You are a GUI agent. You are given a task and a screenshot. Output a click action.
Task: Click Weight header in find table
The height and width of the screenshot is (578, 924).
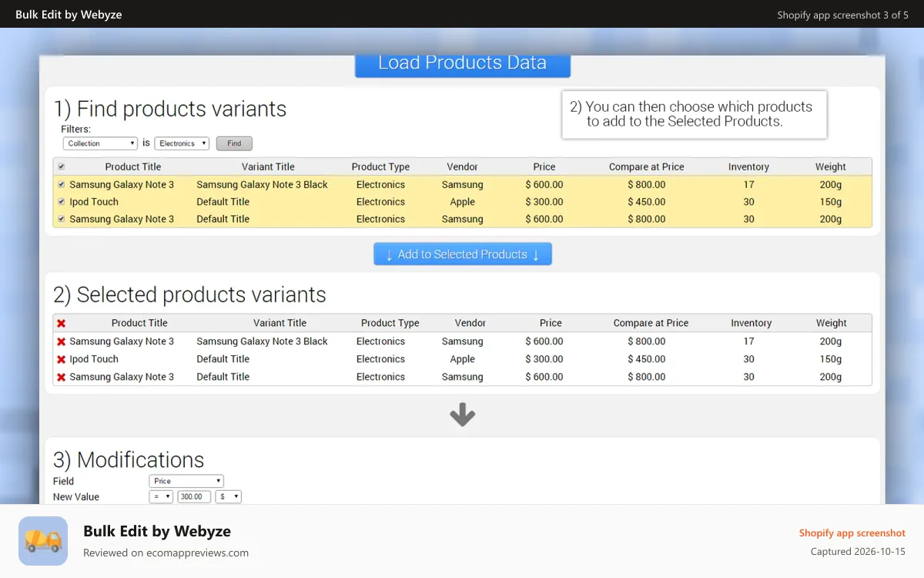(x=831, y=166)
